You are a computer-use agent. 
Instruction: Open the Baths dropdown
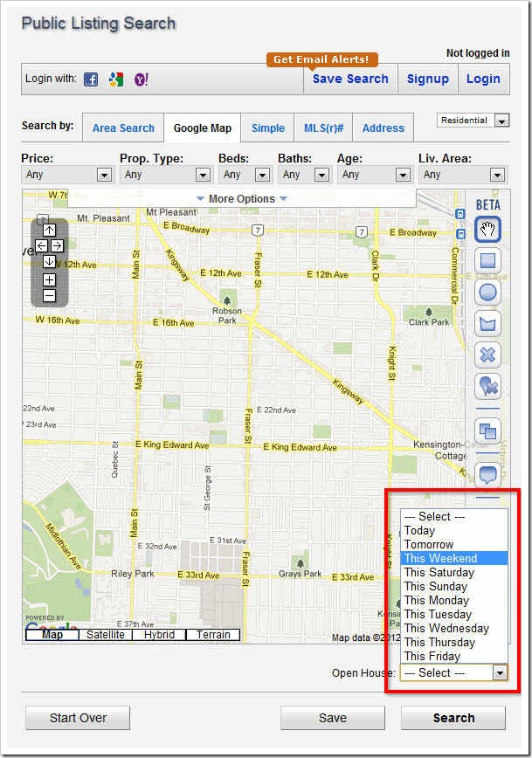pos(304,175)
